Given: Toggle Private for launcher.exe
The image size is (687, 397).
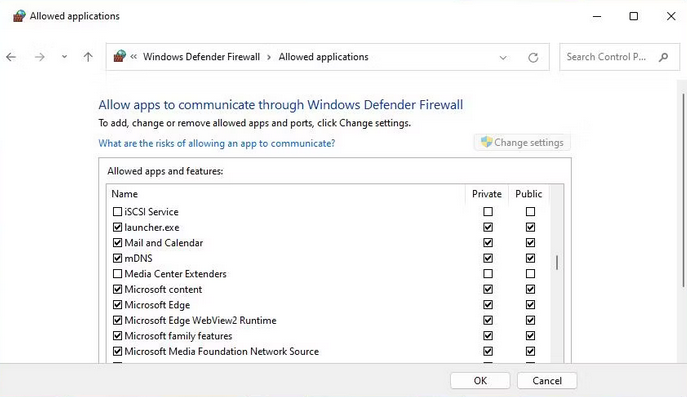Looking at the screenshot, I should click(488, 227).
